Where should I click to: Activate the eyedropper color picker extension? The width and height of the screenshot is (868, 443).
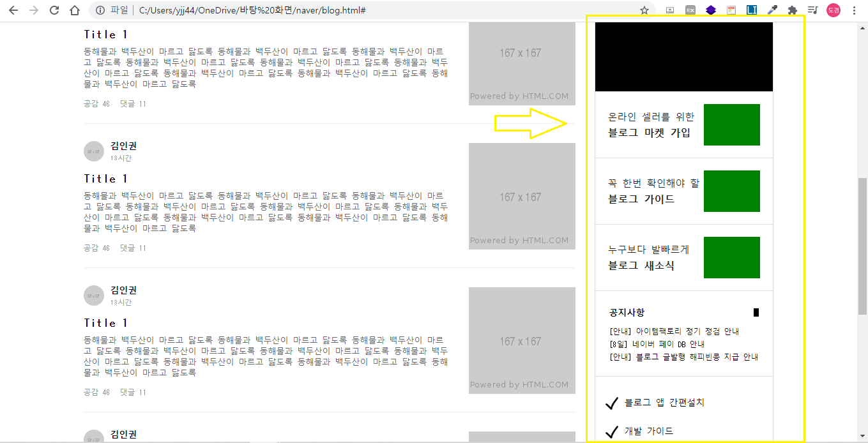[x=772, y=10]
